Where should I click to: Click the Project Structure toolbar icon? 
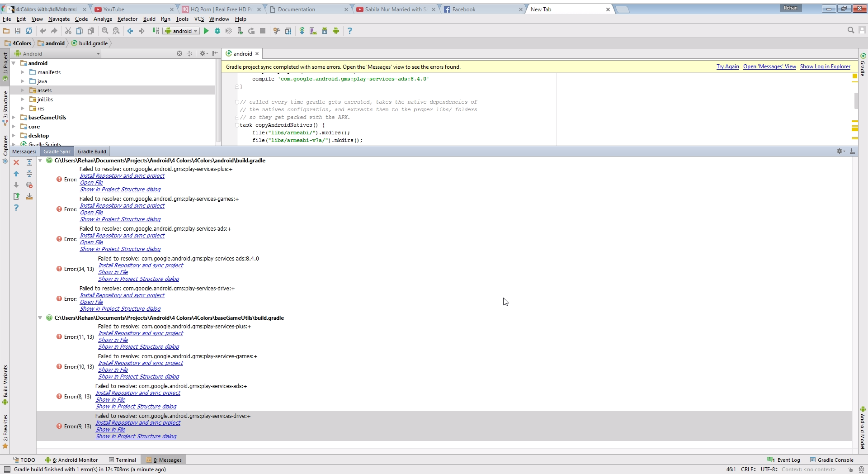coord(288,31)
